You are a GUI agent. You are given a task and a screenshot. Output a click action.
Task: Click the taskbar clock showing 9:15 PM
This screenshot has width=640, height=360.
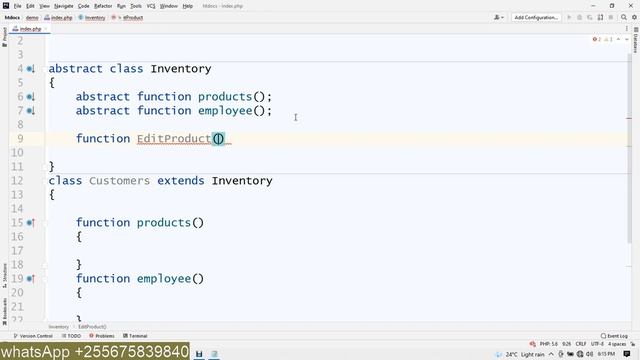click(x=606, y=354)
